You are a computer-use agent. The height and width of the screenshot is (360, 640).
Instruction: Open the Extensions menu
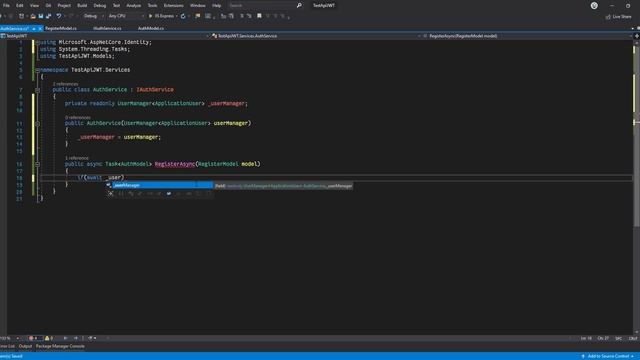pos(173,6)
